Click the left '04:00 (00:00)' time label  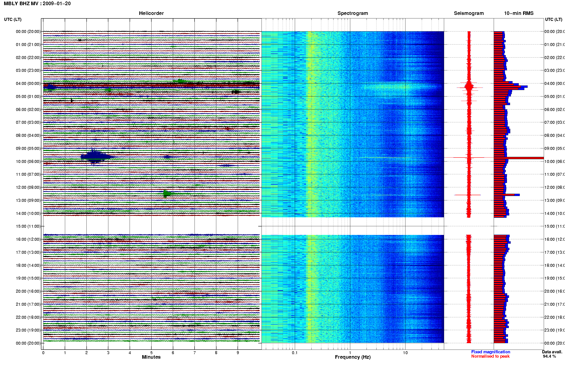(x=28, y=83)
